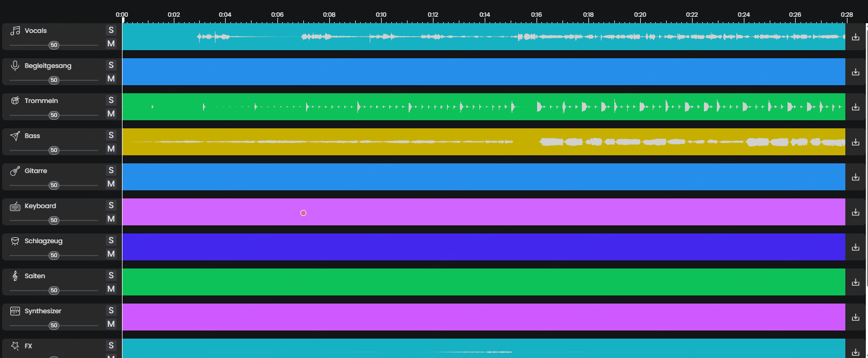868x358 pixels.
Task: Click the Vocals music note icon
Action: click(15, 31)
